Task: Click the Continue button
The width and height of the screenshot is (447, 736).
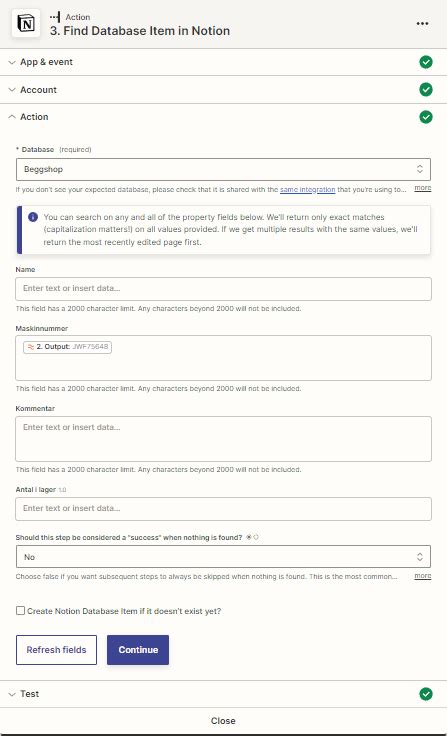Action: 138,650
